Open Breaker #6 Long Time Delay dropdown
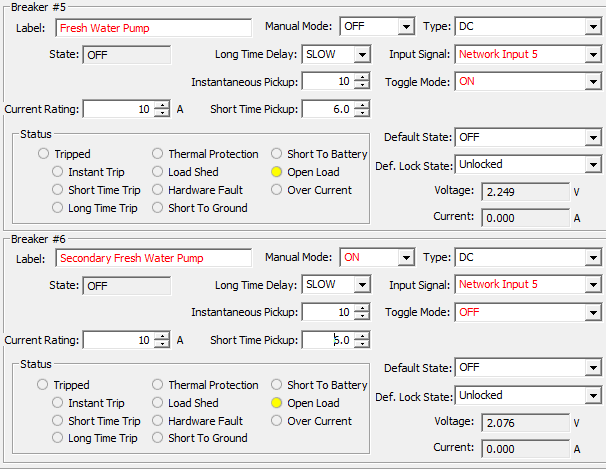Screen dimensions: 606x469 coord(361,285)
